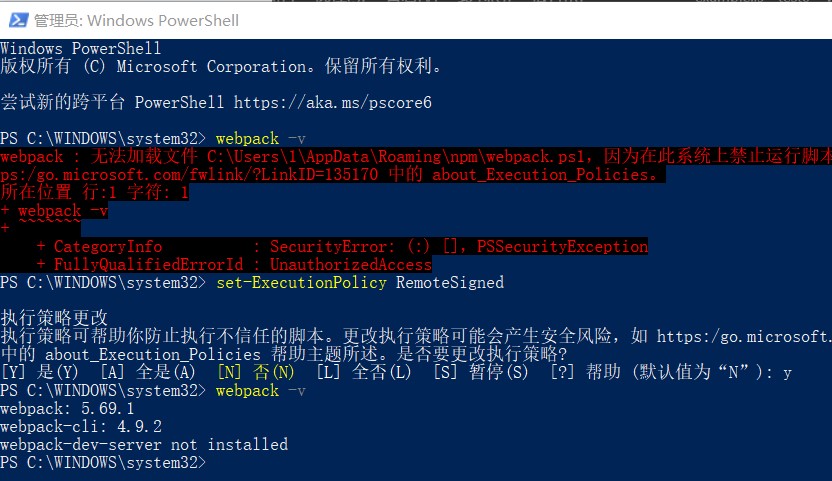This screenshot has height=481, width=832.
Task: Click the https://aka.ms/pscore6 link text
Action: tap(333, 102)
